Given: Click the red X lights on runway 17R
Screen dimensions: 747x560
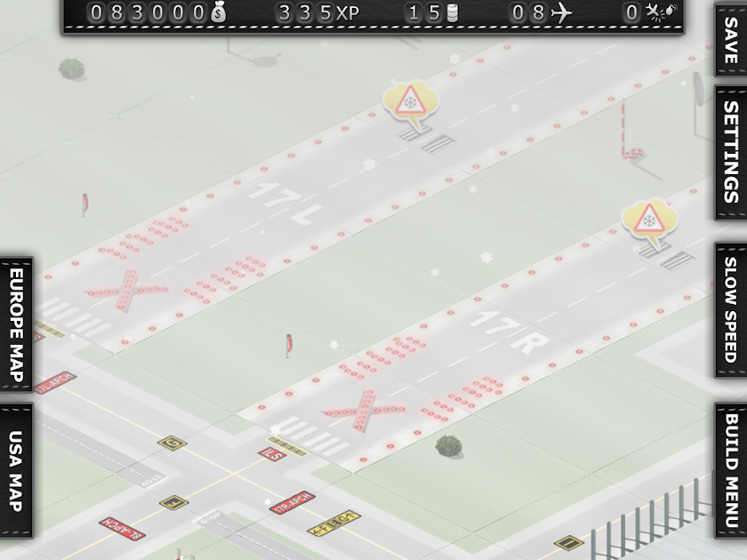Looking at the screenshot, I should click(364, 411).
